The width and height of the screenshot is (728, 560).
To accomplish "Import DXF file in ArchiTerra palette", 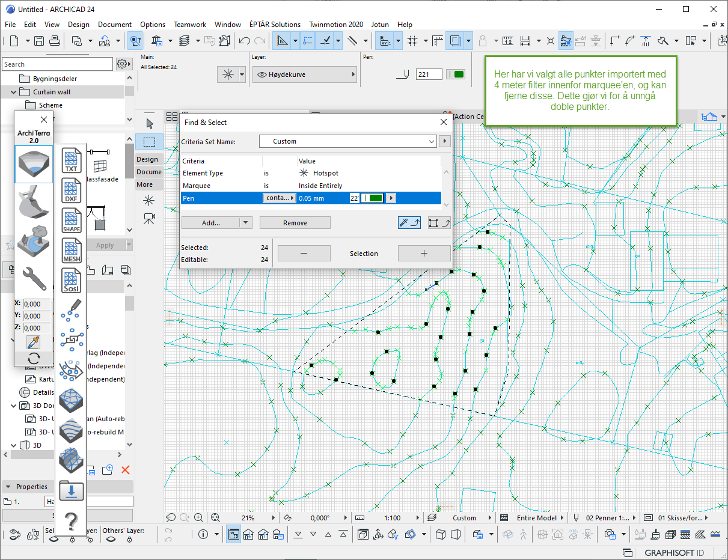I will [x=72, y=191].
